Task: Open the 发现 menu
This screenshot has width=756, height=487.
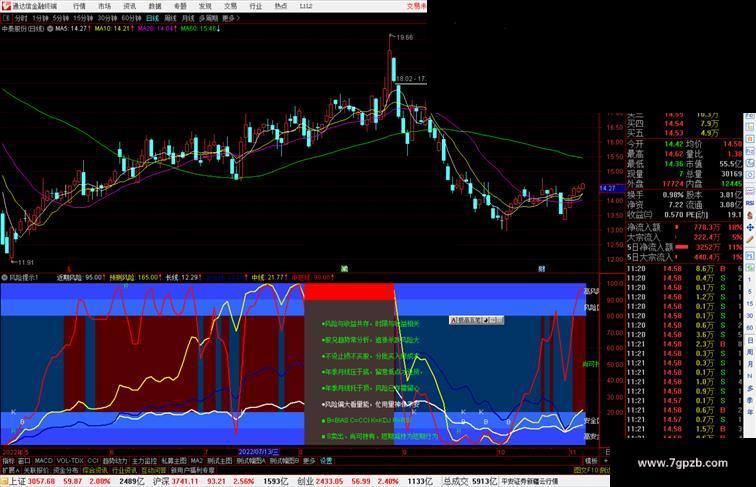Action: pyautogui.click(x=205, y=6)
